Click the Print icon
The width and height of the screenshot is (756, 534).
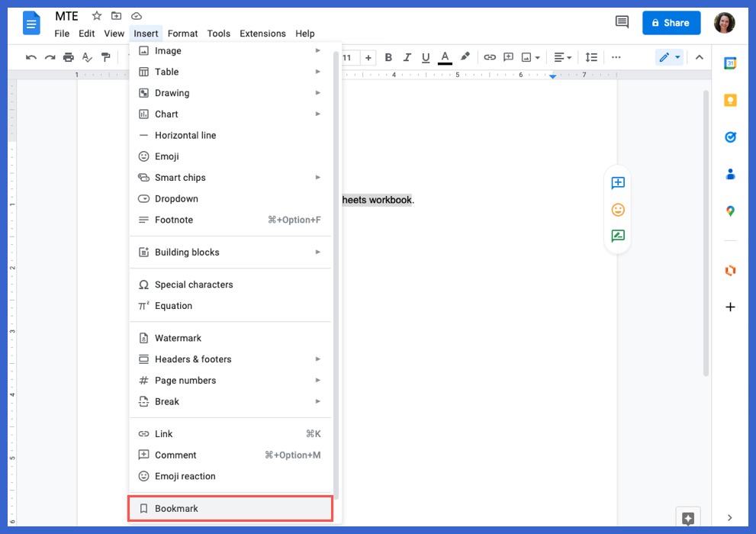pyautogui.click(x=68, y=57)
